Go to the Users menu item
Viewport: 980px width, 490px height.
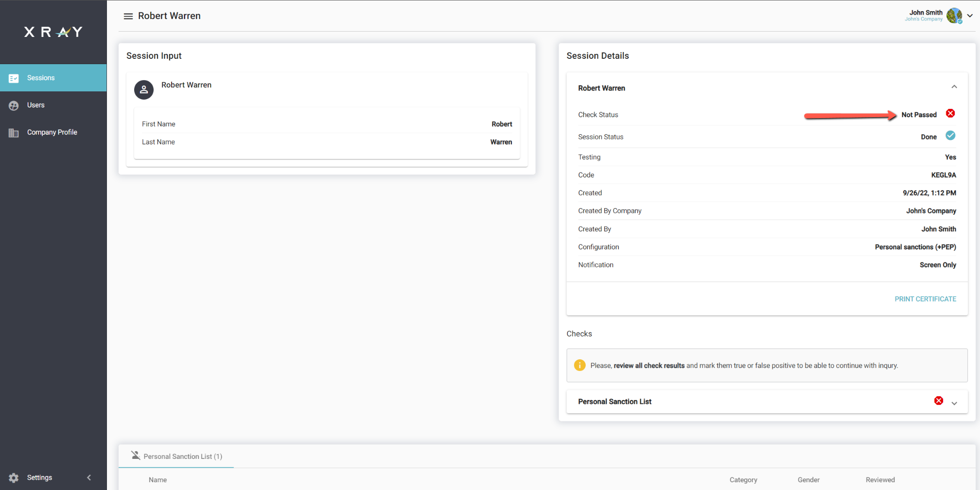(36, 105)
